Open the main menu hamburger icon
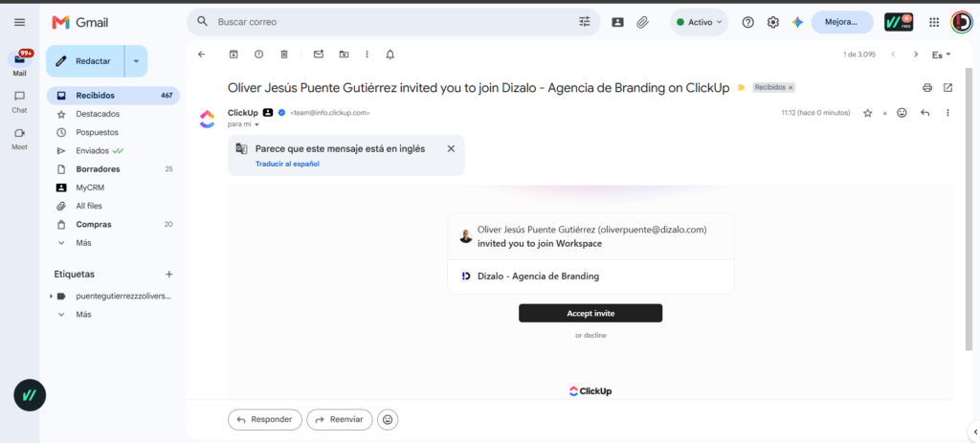 (x=19, y=23)
